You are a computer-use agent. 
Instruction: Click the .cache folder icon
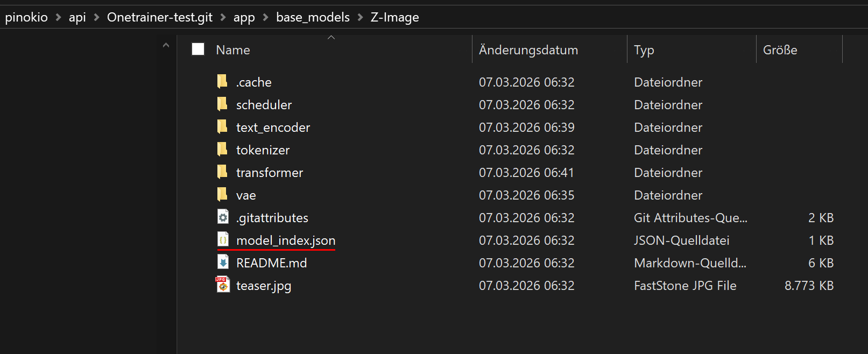point(222,82)
